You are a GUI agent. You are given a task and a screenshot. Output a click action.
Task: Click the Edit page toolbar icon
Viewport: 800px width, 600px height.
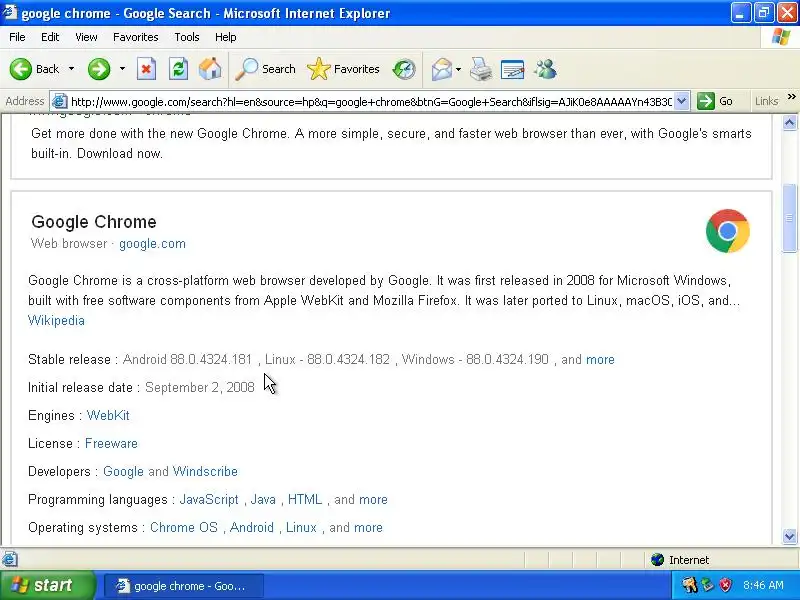(x=513, y=69)
